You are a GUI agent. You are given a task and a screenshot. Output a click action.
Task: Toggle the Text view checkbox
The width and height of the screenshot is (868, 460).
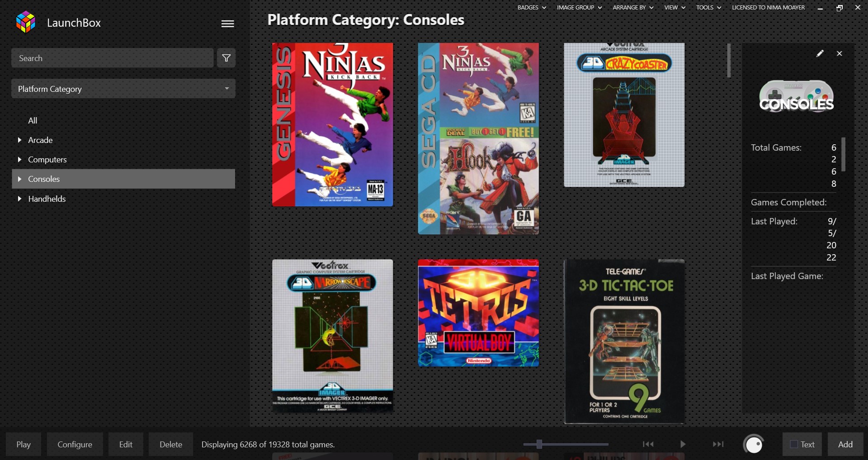point(793,444)
